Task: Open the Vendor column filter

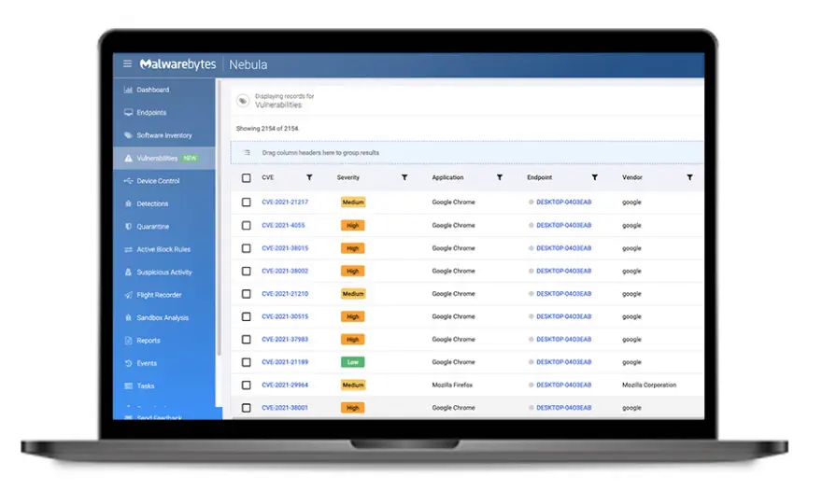Action: [689, 177]
